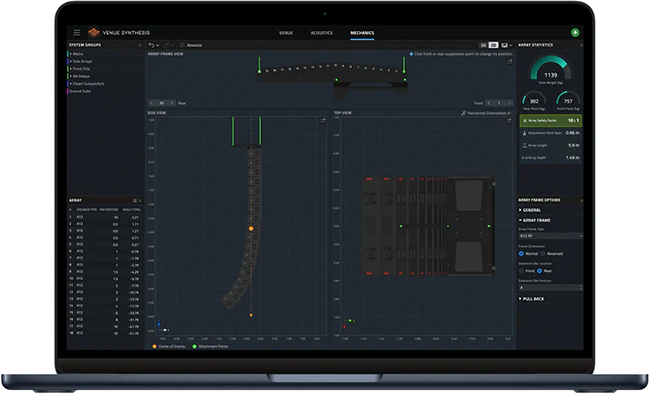Viewport: 650px width, 394px height.
Task: Click the Total Weight gauge
Action: tap(551, 69)
